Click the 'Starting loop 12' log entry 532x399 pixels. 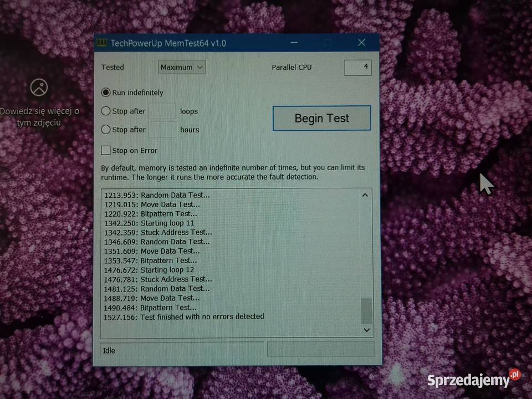(x=149, y=270)
